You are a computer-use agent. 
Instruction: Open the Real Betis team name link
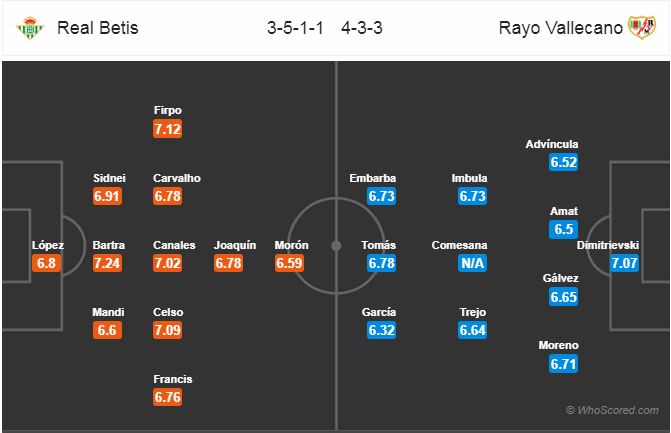pos(98,28)
